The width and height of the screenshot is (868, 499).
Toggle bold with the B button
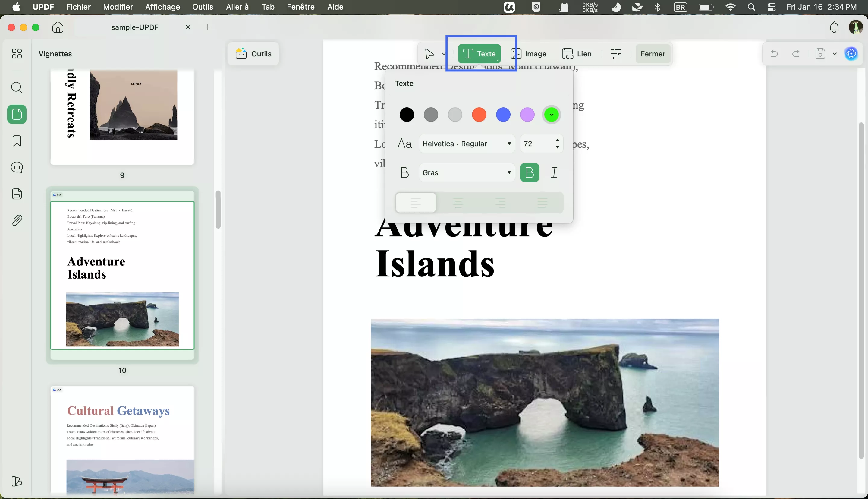coord(530,172)
